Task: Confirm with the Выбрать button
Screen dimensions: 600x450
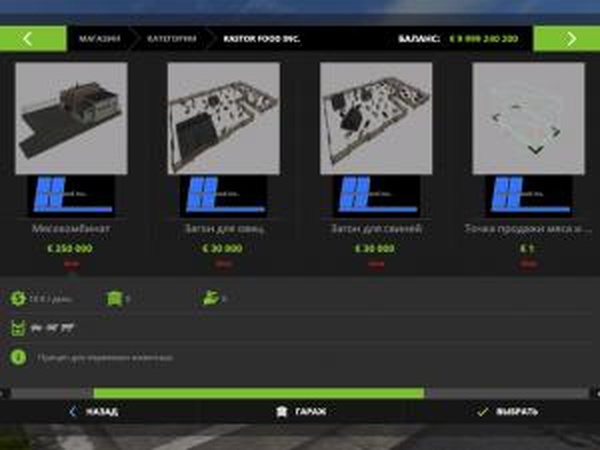Action: [507, 412]
